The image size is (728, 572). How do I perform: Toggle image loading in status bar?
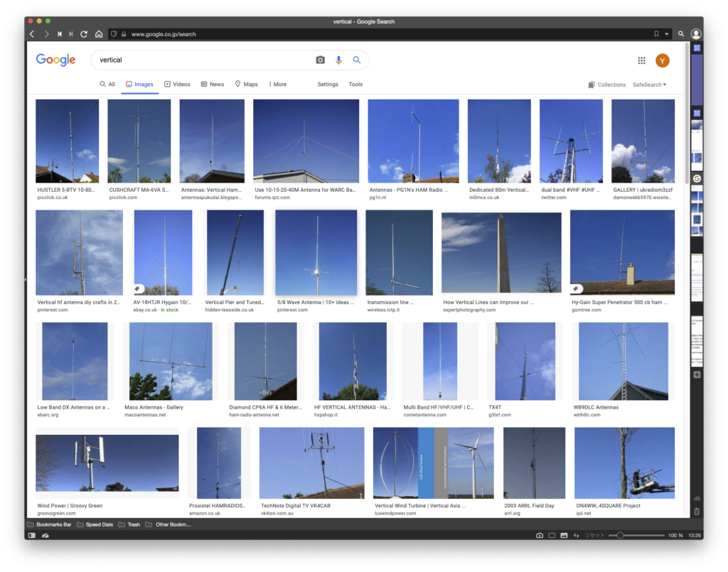point(564,535)
